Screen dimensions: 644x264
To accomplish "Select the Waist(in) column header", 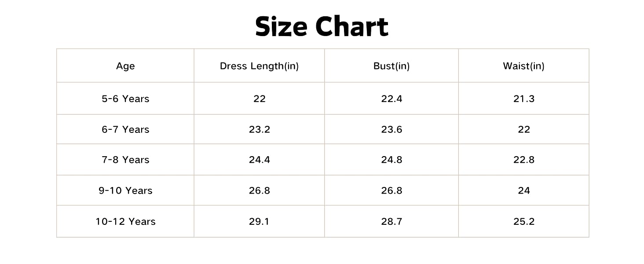I will [x=524, y=66].
